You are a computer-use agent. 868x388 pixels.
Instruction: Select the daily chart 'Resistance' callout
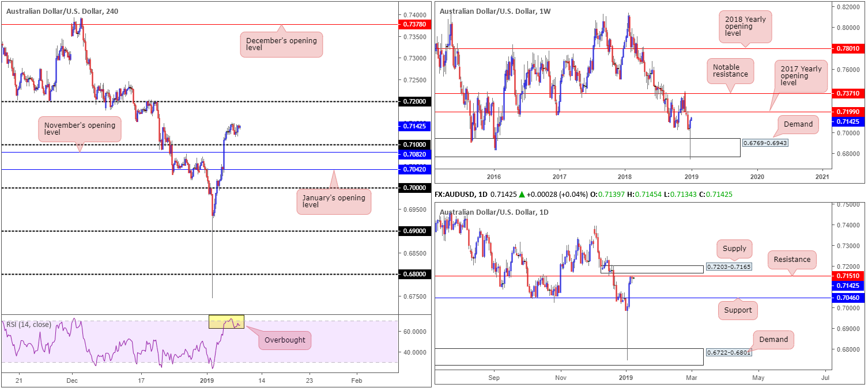[792, 260]
